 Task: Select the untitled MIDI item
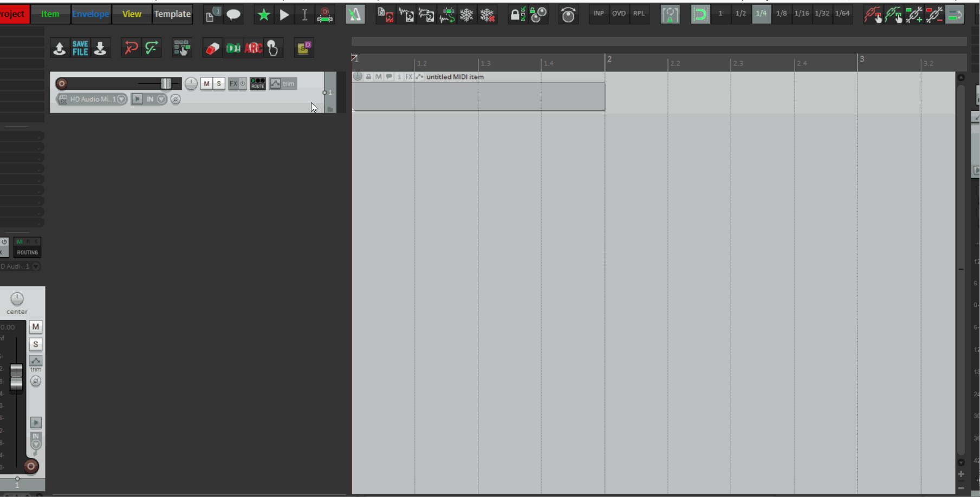tap(478, 96)
